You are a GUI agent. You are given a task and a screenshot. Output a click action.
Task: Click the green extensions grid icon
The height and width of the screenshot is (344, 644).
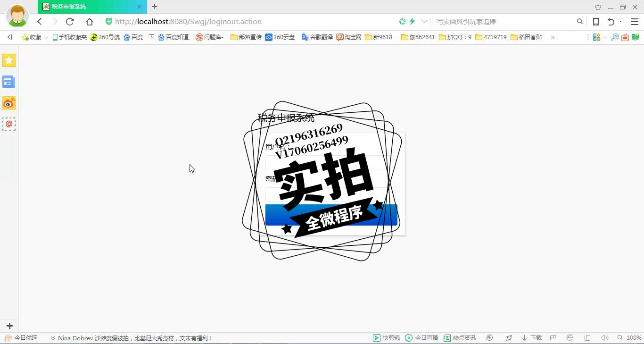(596, 37)
